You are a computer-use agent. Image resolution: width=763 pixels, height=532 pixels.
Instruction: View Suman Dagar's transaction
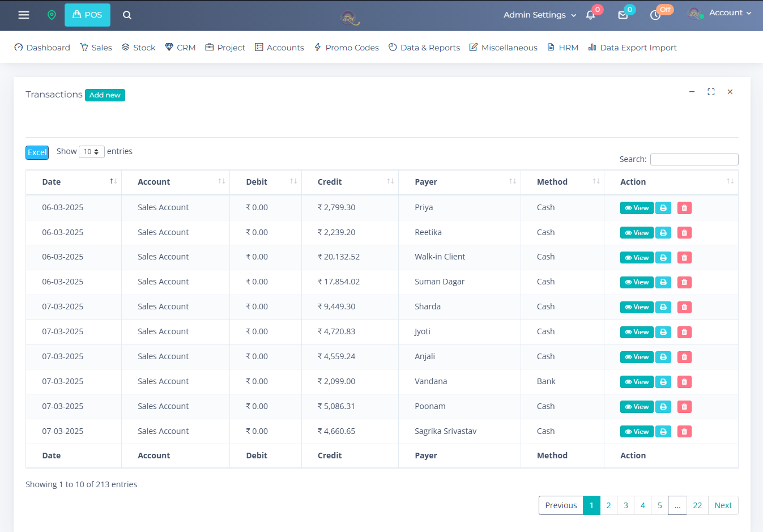tap(637, 282)
